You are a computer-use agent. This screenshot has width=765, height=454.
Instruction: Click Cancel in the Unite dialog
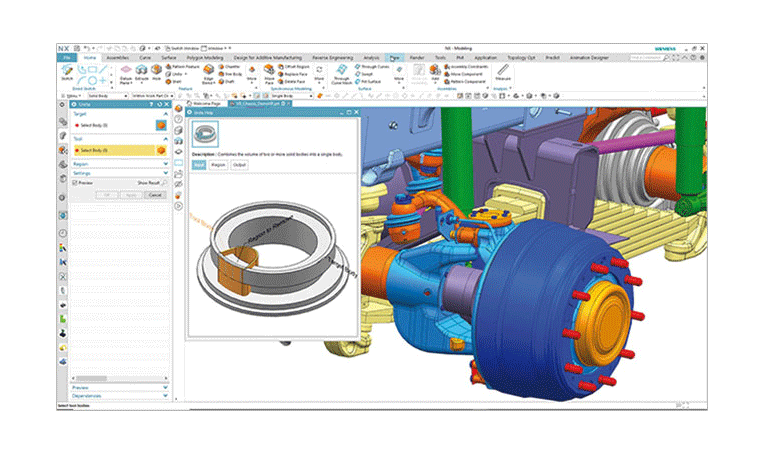coord(155,195)
